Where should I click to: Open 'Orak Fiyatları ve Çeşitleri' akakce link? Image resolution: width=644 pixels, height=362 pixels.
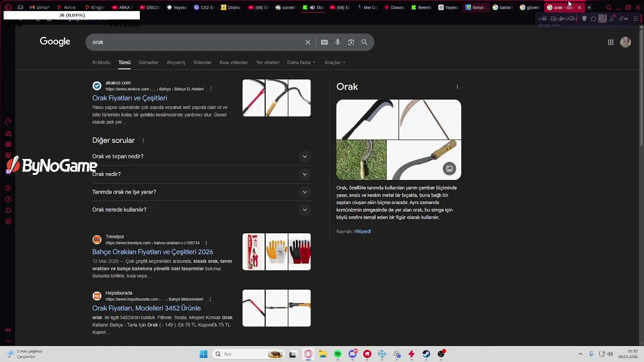(129, 98)
